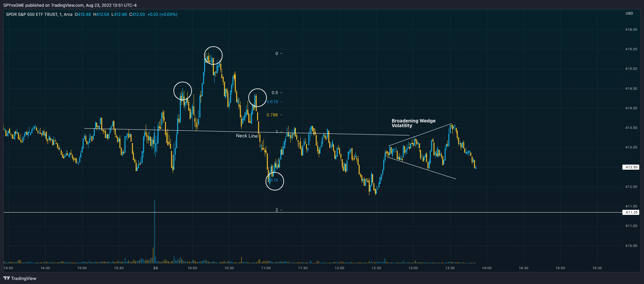Viewport: 644px width, 284px height.
Task: Click the 411.35 horizontal line price tag
Action: (631, 212)
